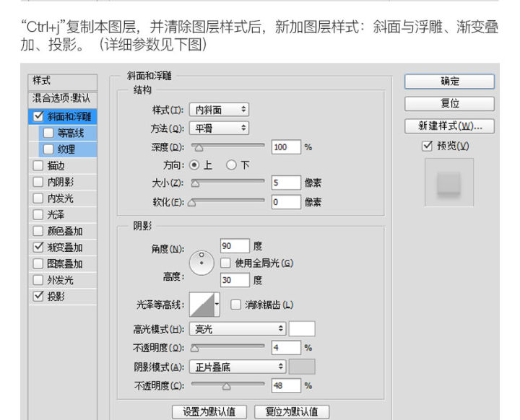The width and height of the screenshot is (520, 420).
Task: Open the gloss contour (光泽等高线) picker
Action: [x=204, y=305]
